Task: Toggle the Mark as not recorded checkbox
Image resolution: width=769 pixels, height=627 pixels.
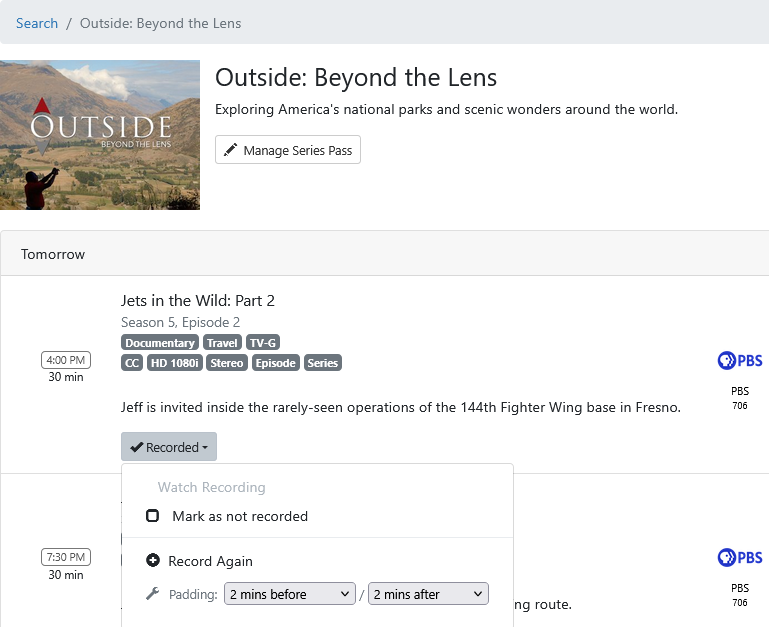Action: 153,516
